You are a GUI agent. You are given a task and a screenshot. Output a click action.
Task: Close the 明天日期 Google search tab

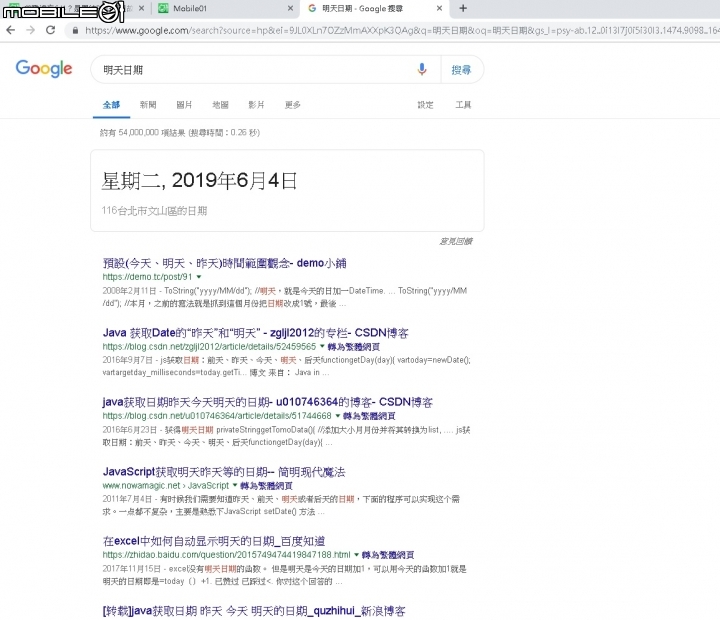coord(439,8)
